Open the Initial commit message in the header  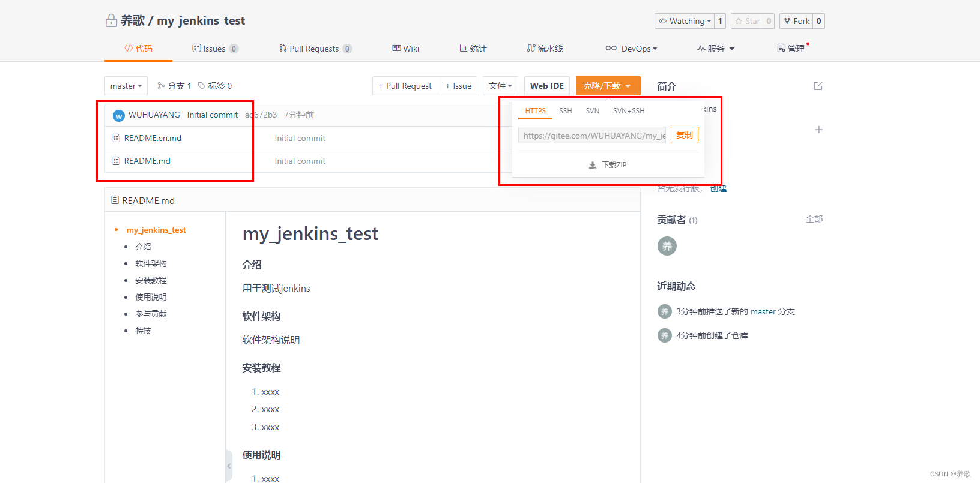pyautogui.click(x=213, y=115)
